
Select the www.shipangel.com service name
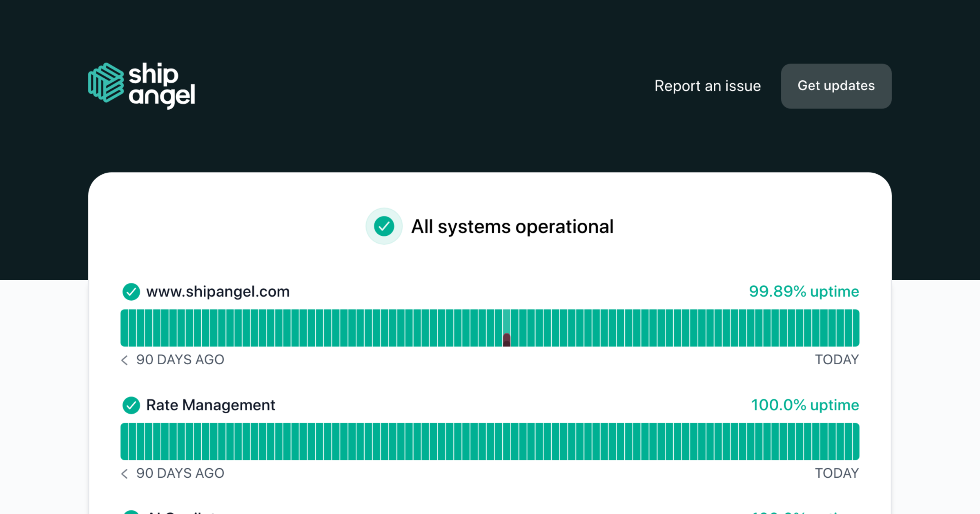218,292
